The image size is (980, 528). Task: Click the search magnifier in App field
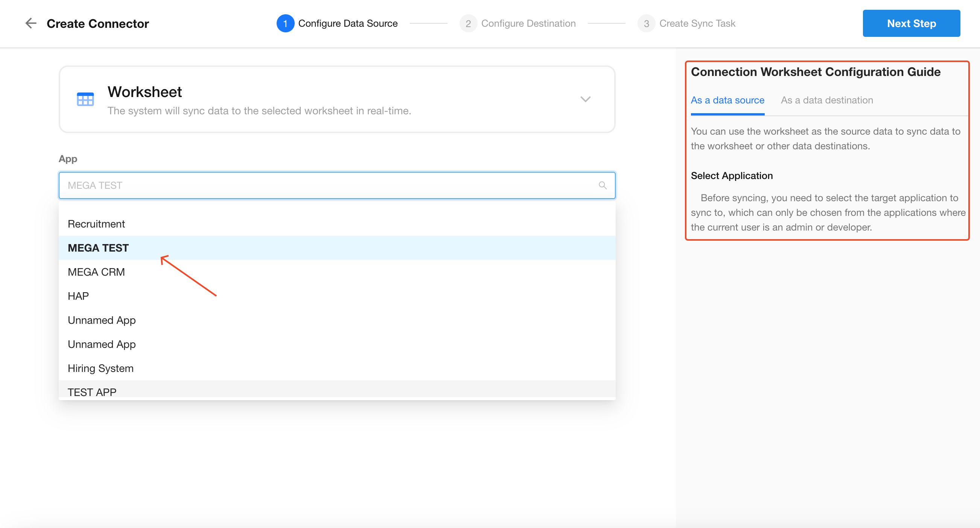point(602,185)
